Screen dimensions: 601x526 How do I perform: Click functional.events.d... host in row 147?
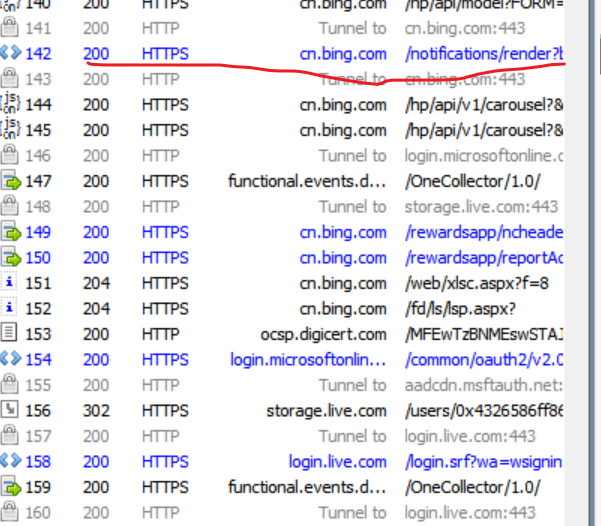[x=307, y=181]
